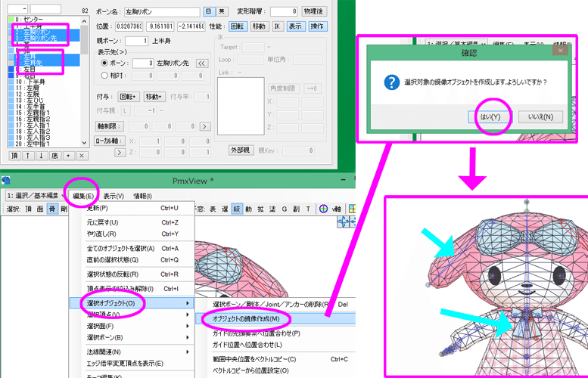Open the 拡 toolbar button in PmxView
Image resolution: width=588 pixels, height=378 pixels.
[x=260, y=209]
